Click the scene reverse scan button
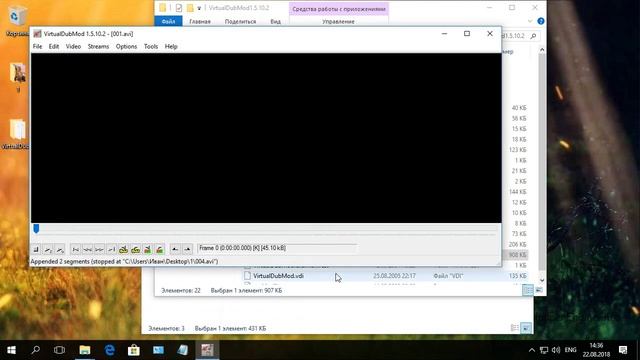 pos(147,249)
